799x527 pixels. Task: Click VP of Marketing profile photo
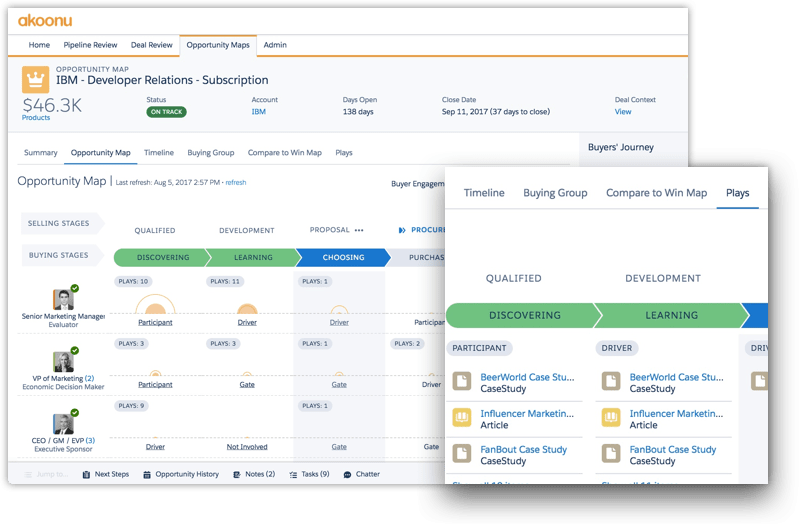63,362
